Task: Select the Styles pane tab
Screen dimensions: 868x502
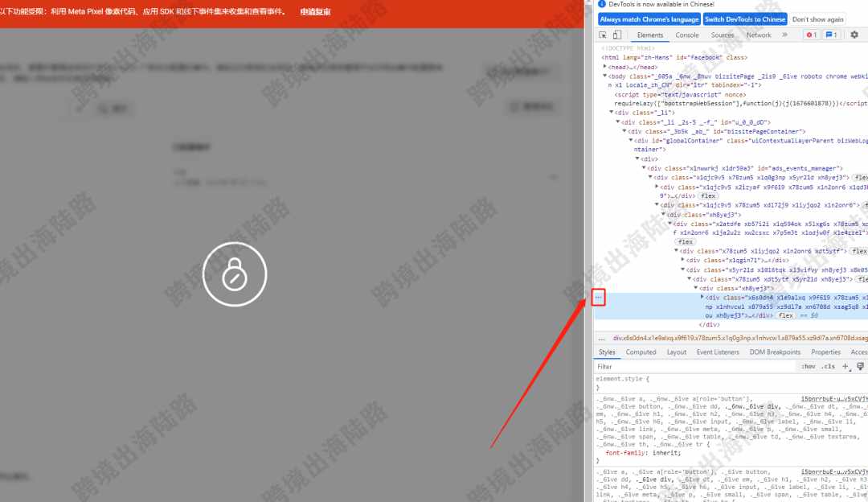Action: pos(607,352)
